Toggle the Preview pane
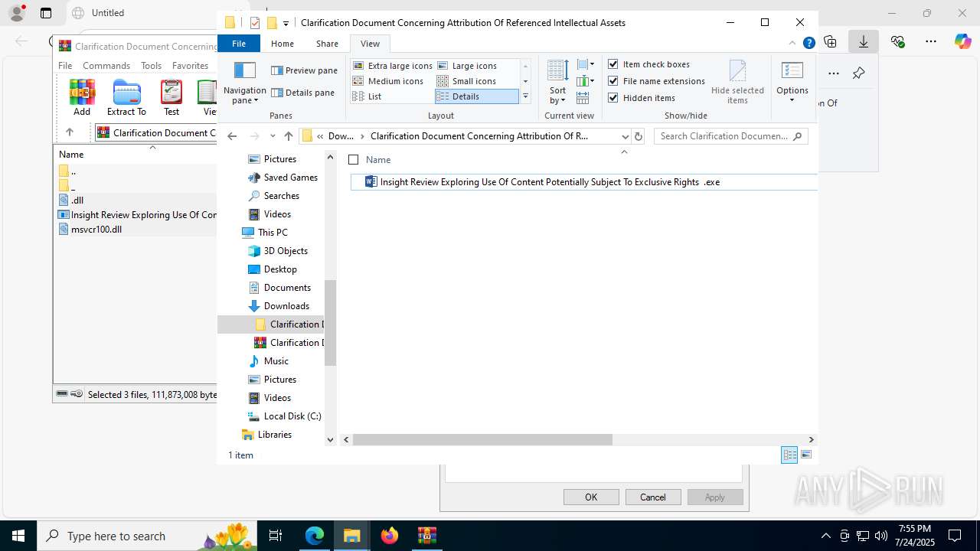980x551 pixels. 304,70
